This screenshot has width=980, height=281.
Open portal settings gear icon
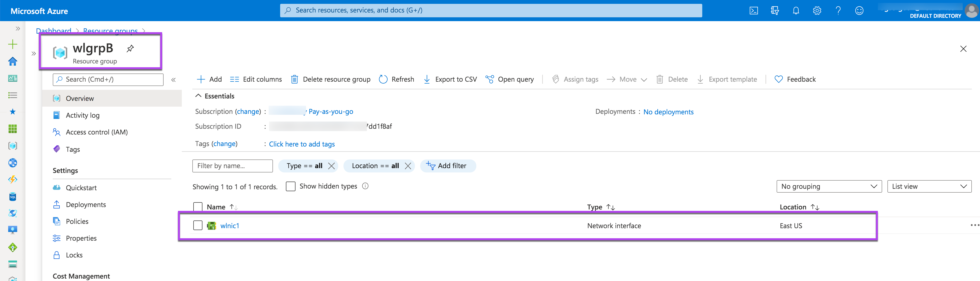(x=817, y=11)
